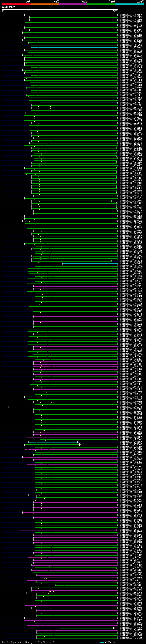146x644 pixels.
Task: Select hit label UniRef100_C7BDX1
Action: [131, 268]
